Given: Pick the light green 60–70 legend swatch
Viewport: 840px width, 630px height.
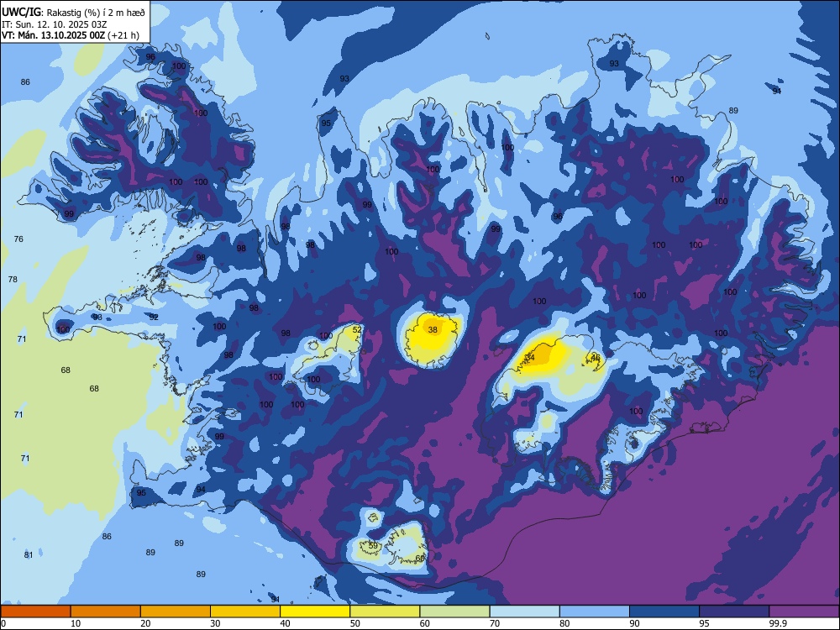Looking at the screenshot, I should pyautogui.click(x=454, y=612).
